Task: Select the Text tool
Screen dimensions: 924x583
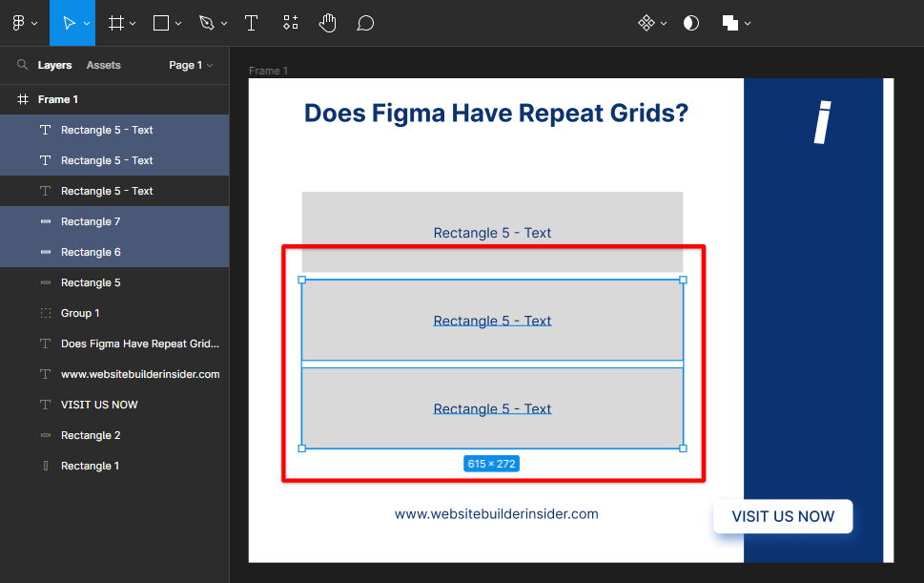Action: click(251, 23)
